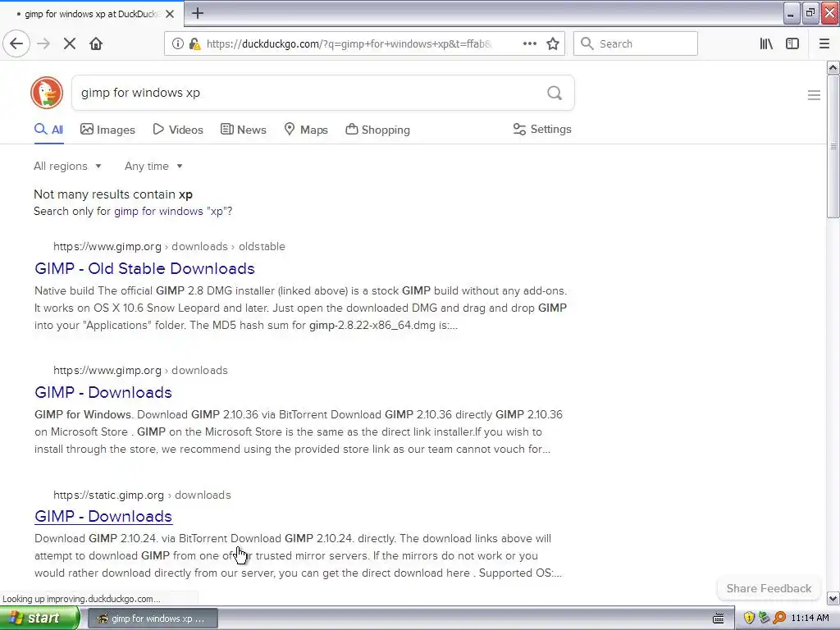This screenshot has width=840, height=630.
Task: Bookmark this page with the star
Action: (553, 44)
